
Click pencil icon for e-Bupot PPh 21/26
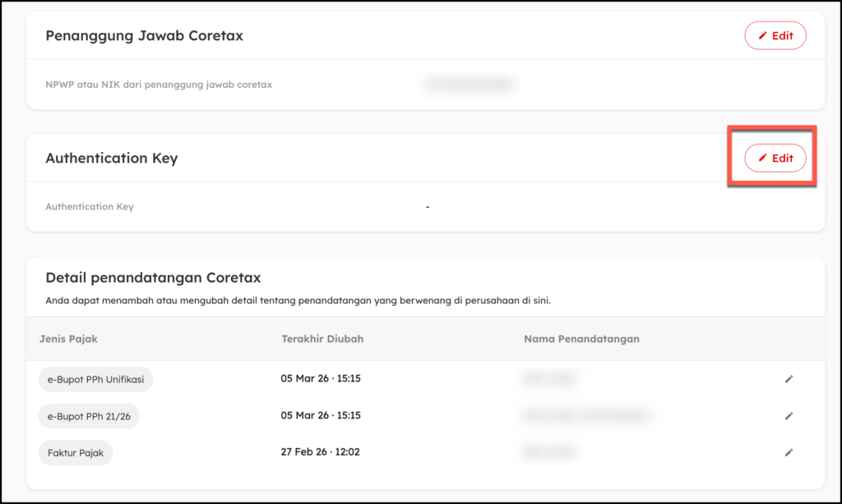coord(789,416)
